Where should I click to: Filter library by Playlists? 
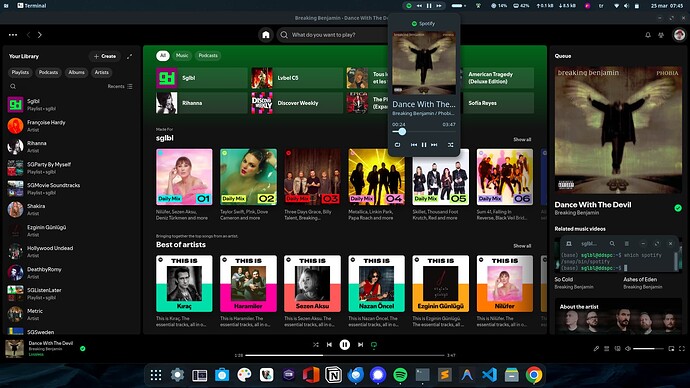pyautogui.click(x=20, y=72)
